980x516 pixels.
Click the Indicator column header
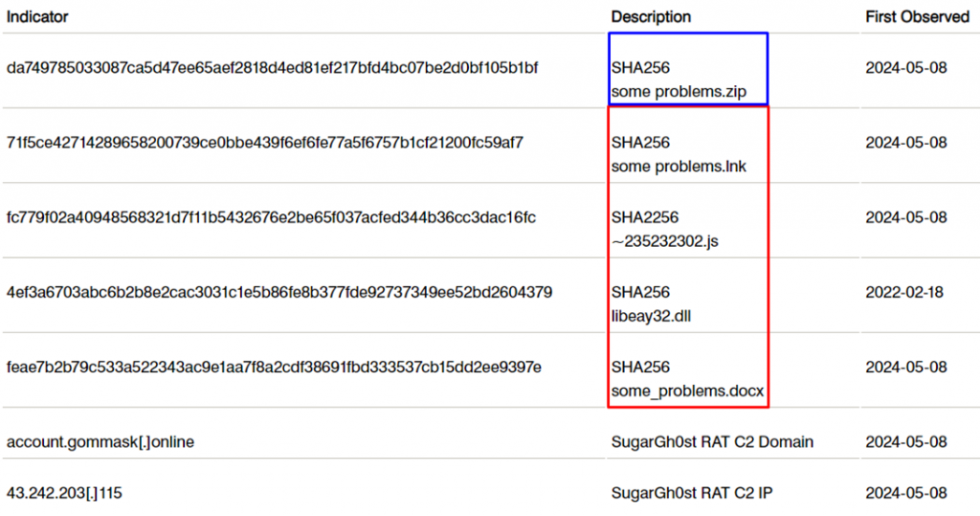point(37,17)
